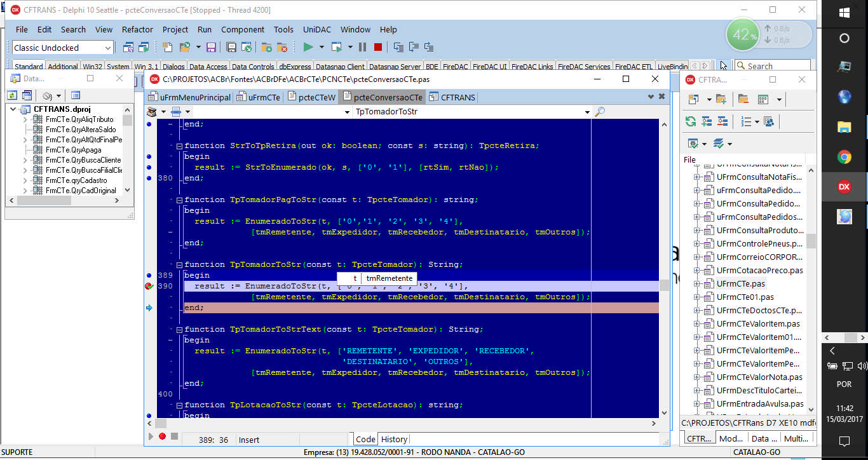Click the Save All icon

pyautogui.click(x=231, y=47)
